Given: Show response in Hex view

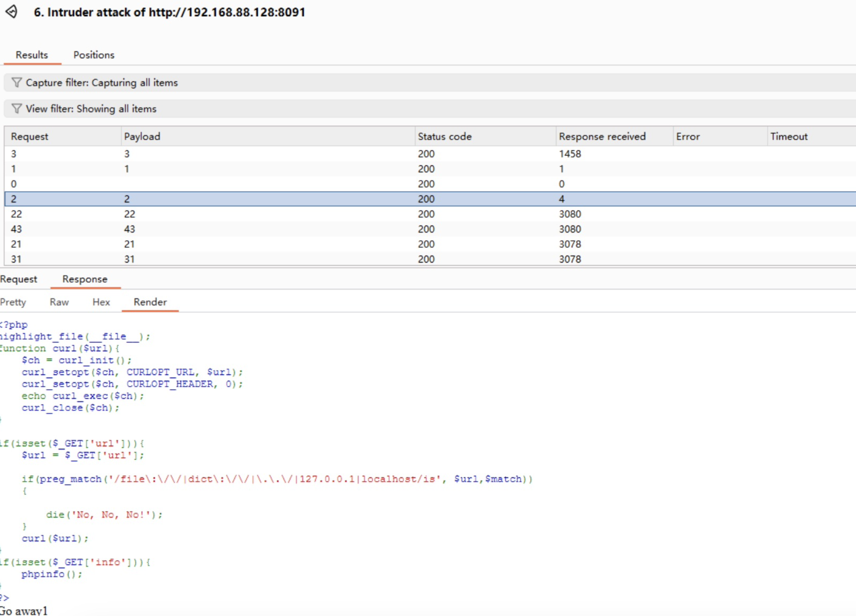Looking at the screenshot, I should click(x=101, y=302).
